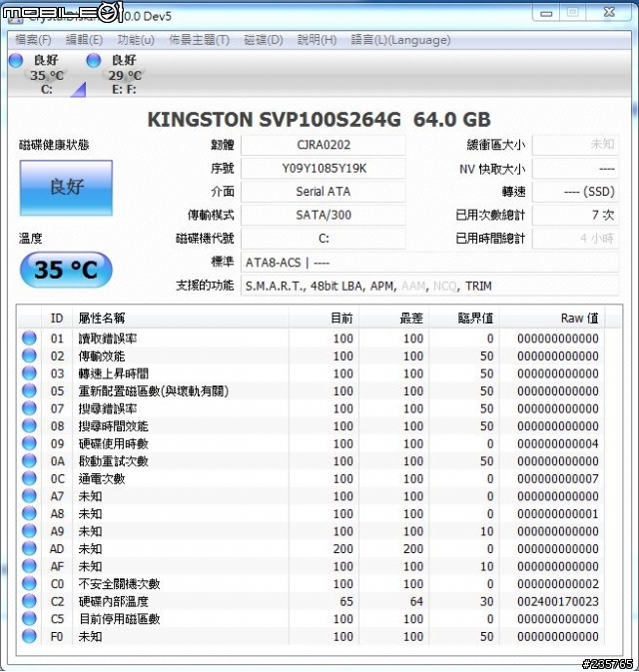Image resolution: width=639 pixels, height=672 pixels.
Task: Select the 硬碟使用時數 attribute name
Action: point(114,443)
